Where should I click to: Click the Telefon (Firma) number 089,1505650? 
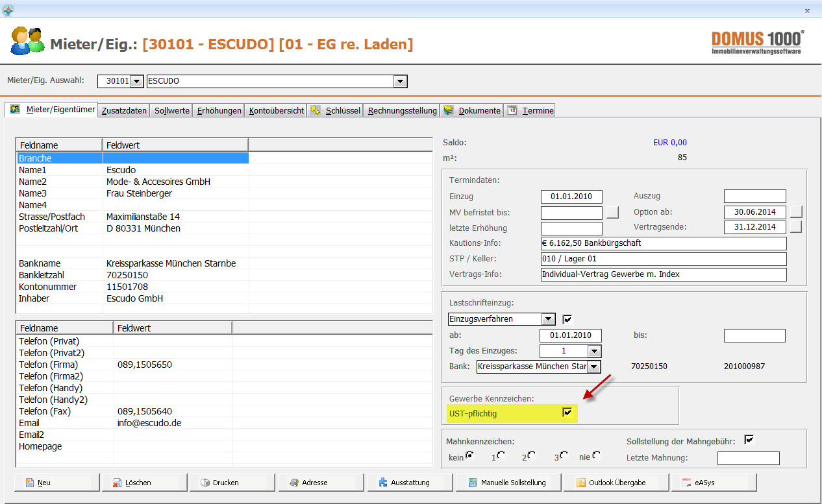[x=145, y=365]
